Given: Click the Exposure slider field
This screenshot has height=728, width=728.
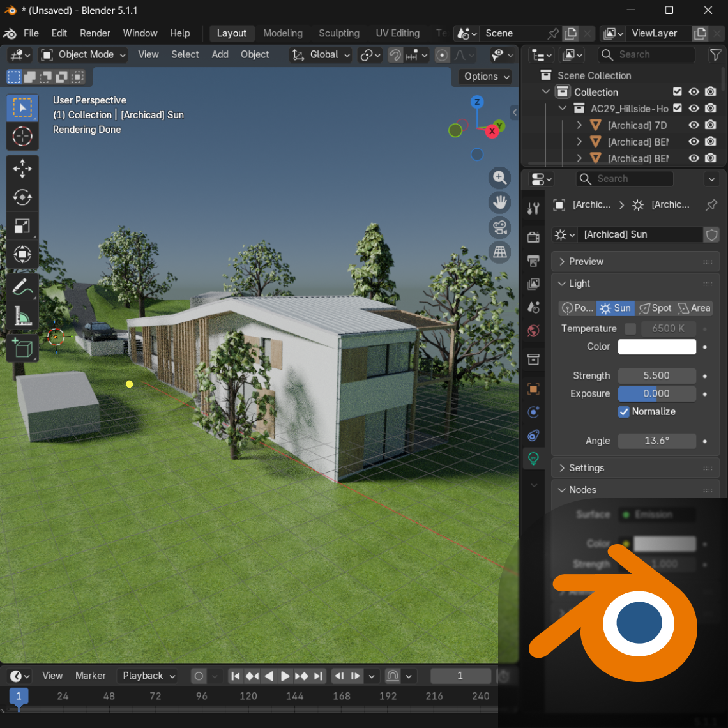Looking at the screenshot, I should click(656, 394).
